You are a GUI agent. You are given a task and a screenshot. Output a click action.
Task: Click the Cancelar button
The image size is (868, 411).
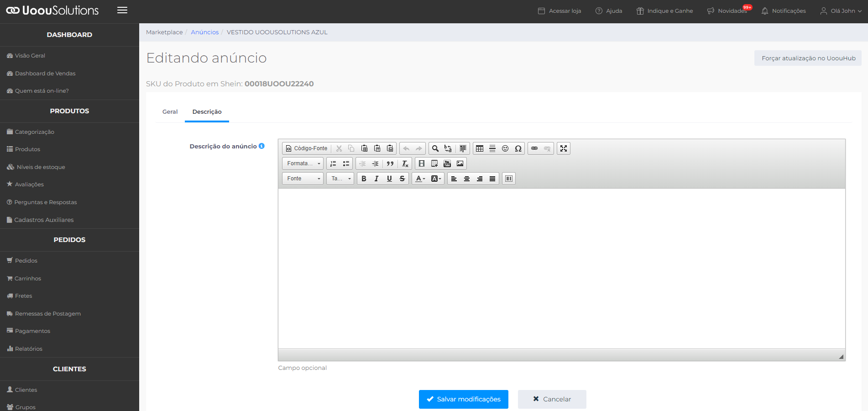pyautogui.click(x=552, y=399)
